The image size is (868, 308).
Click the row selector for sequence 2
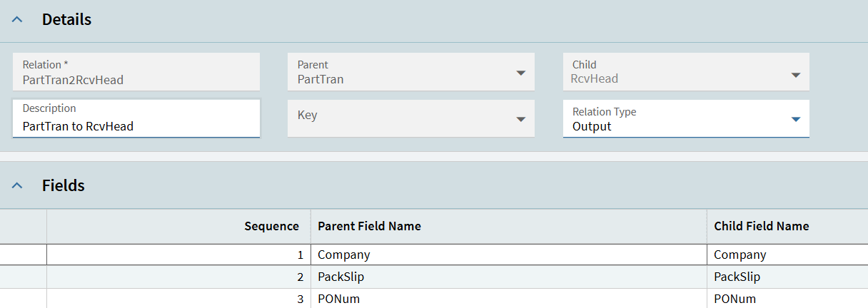point(23,277)
